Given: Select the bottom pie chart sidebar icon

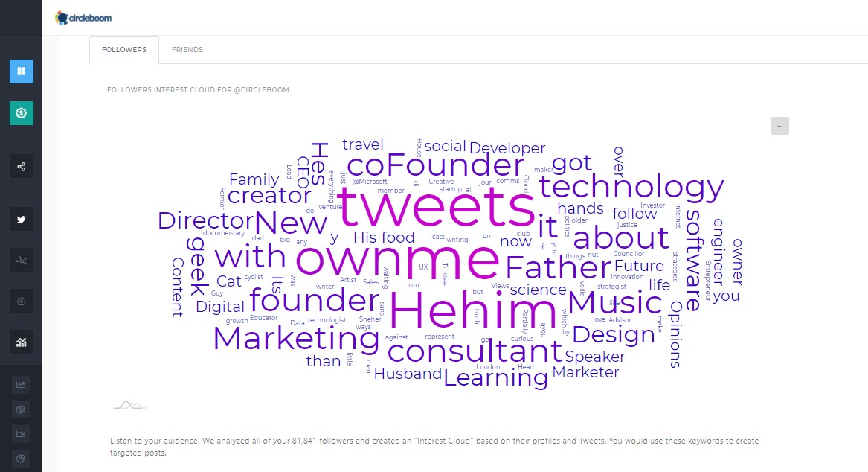Looking at the screenshot, I should click(21, 458).
